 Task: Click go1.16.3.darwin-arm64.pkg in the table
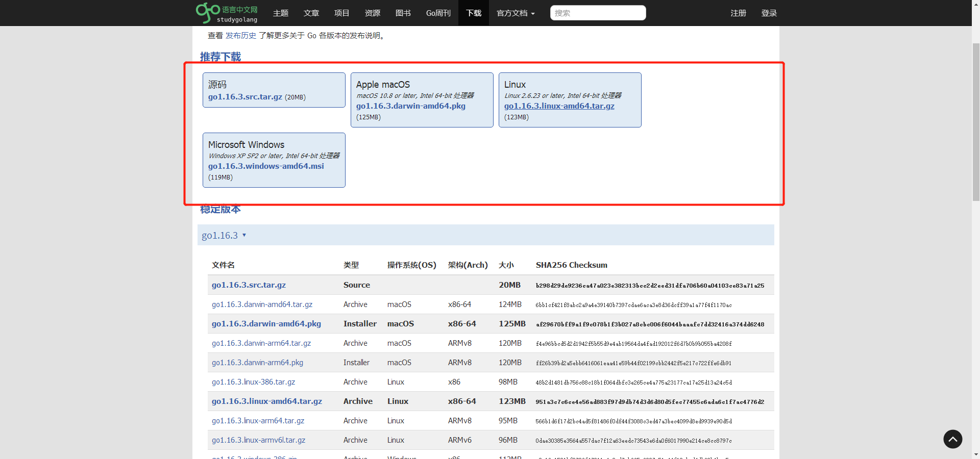pyautogui.click(x=257, y=363)
